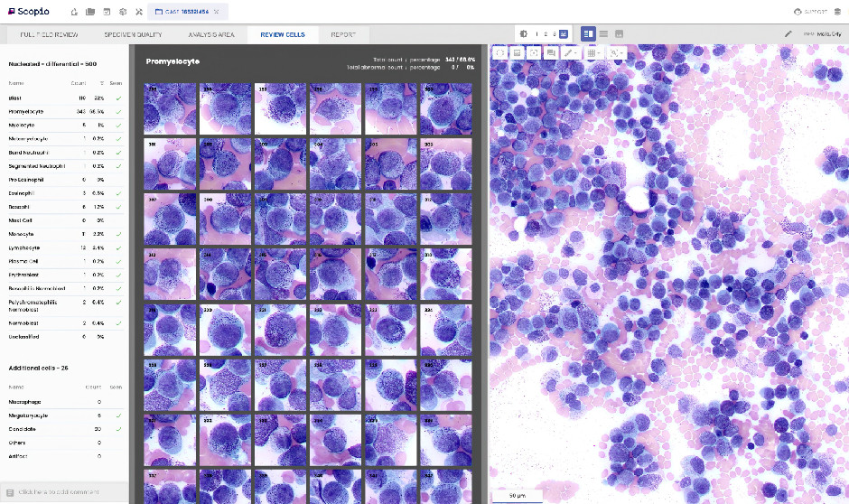This screenshot has height=504, width=849.
Task: Click the folder icon in top toolbar
Action: (89, 12)
